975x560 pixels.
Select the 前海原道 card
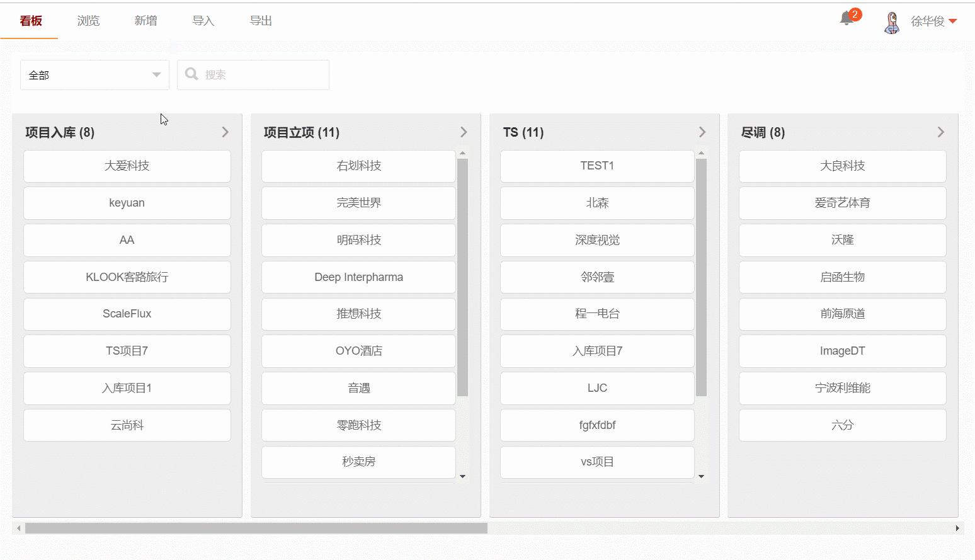[x=843, y=314]
